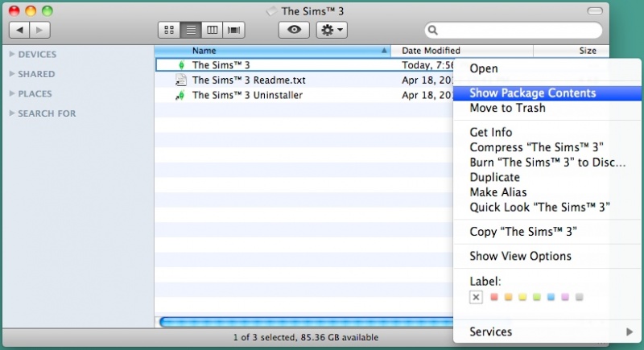Apply the red label color
644x350 pixels.
pos(494,297)
